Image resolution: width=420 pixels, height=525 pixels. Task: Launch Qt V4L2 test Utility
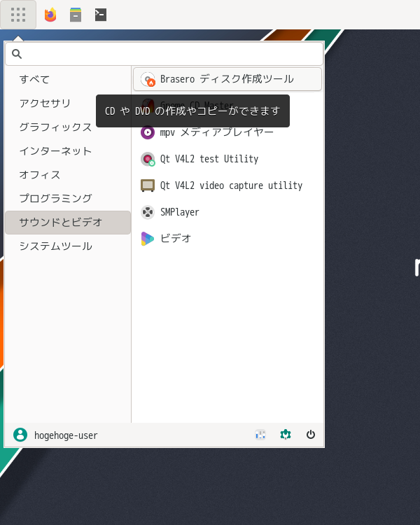(x=227, y=159)
